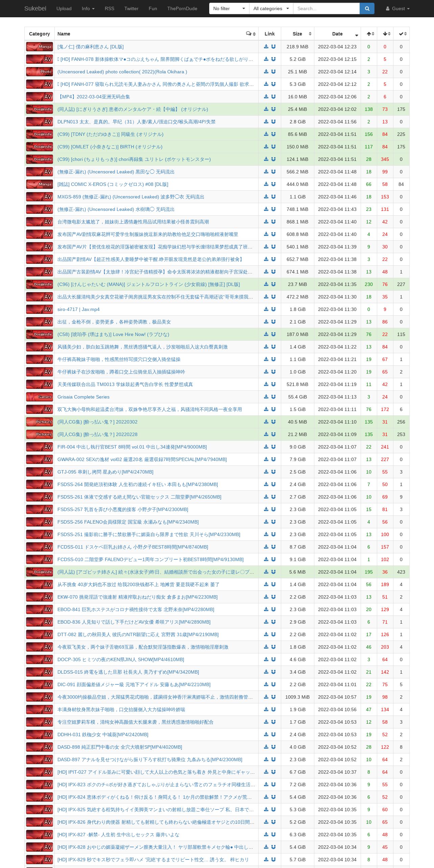Image resolution: width=434 pixels, height=868 pixels.
Task: Sort by seeders up-arrow column
Action: click(369, 34)
